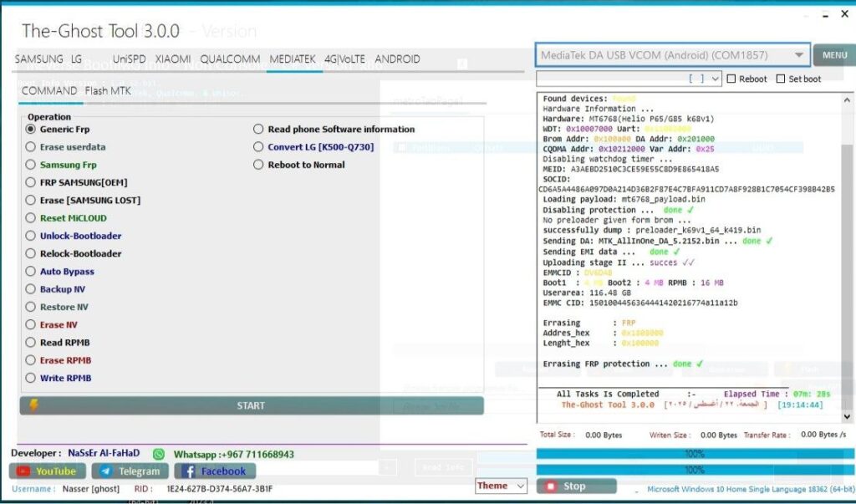This screenshot has width=856, height=504.
Task: Select the Generic Frp radio option
Action: click(x=31, y=130)
